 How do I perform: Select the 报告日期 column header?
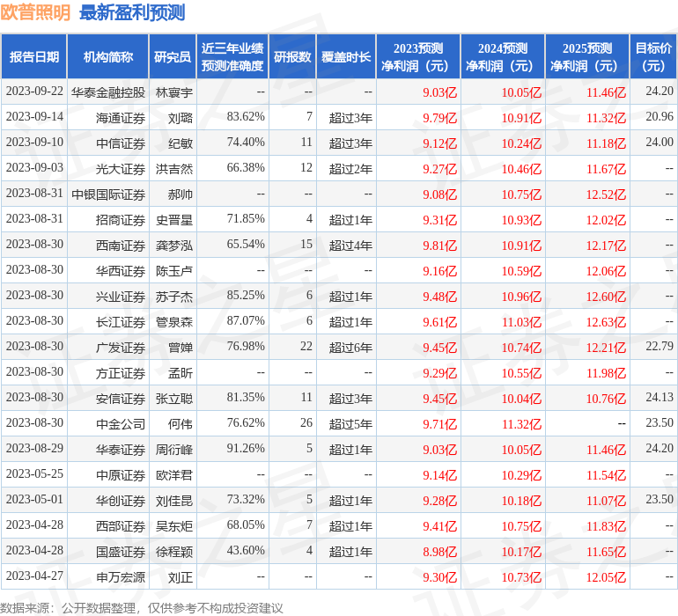pos(34,57)
